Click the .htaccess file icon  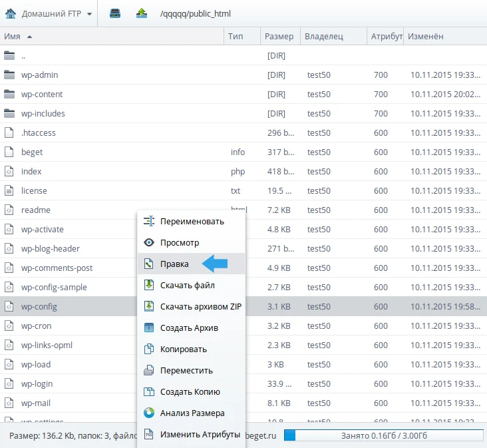pos(9,133)
